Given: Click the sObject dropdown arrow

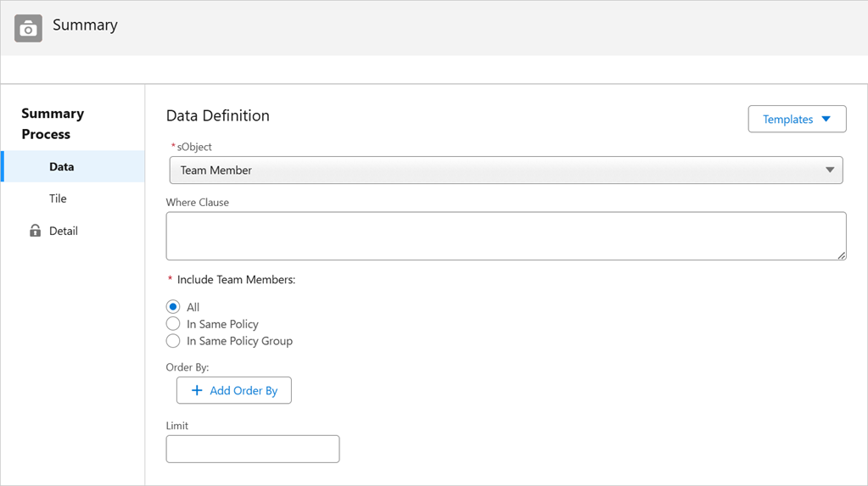Looking at the screenshot, I should (830, 170).
